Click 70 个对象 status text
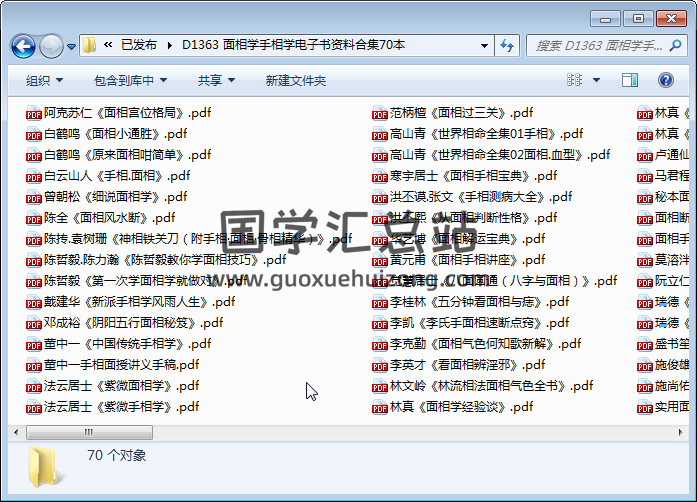Screen dimensions: 697x502 coord(116,455)
